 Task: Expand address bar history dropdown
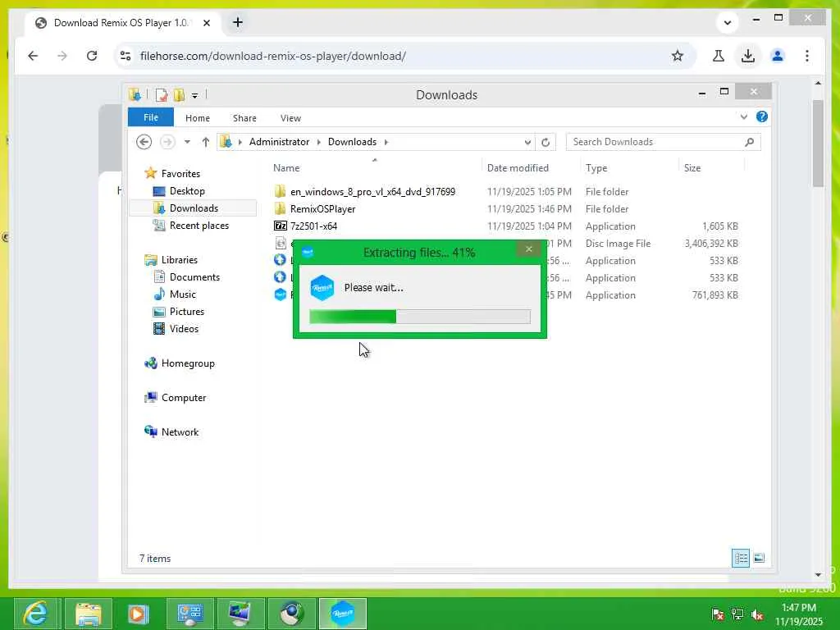[x=527, y=142]
